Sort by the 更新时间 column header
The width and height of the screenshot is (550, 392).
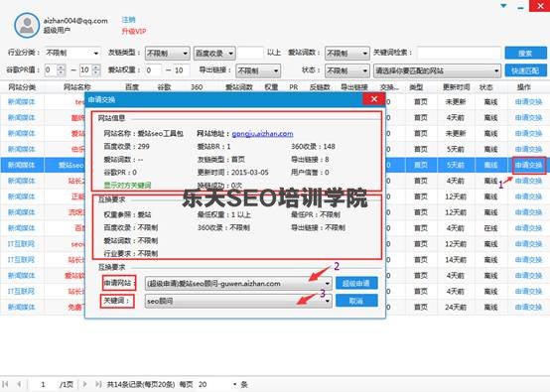click(x=457, y=87)
